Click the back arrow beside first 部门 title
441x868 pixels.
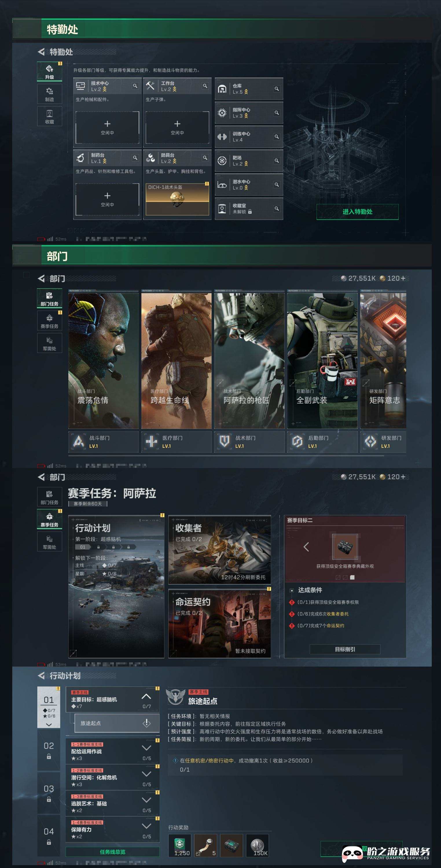pyautogui.click(x=41, y=279)
